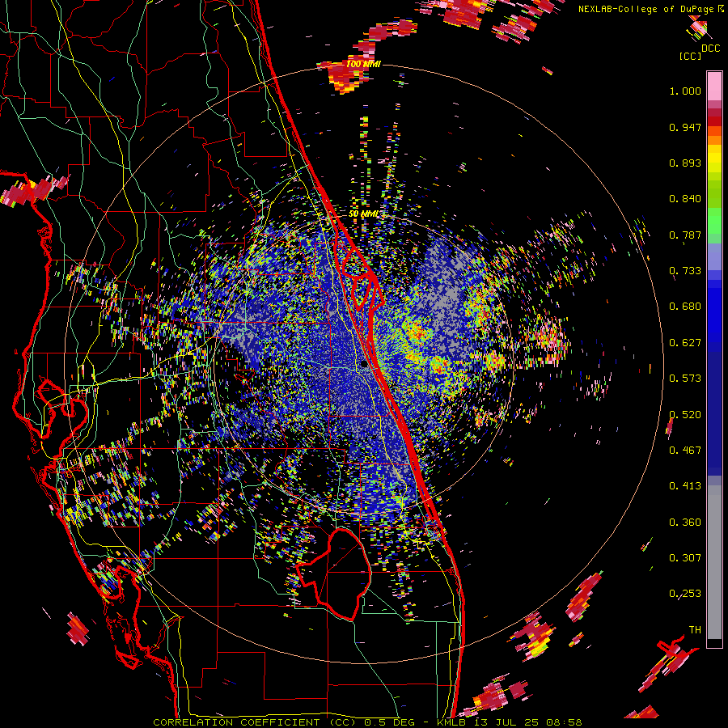
Task: Click the 0.467 scale value
Action: (x=685, y=451)
